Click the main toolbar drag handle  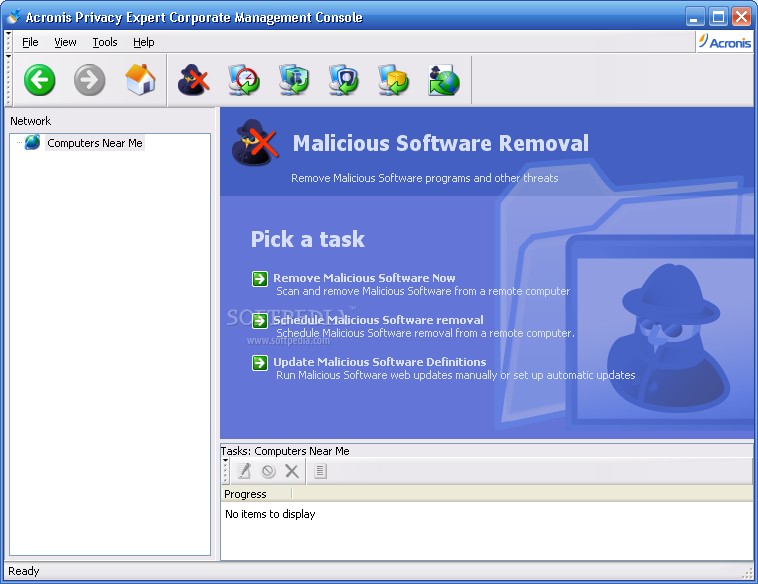coord(8,79)
